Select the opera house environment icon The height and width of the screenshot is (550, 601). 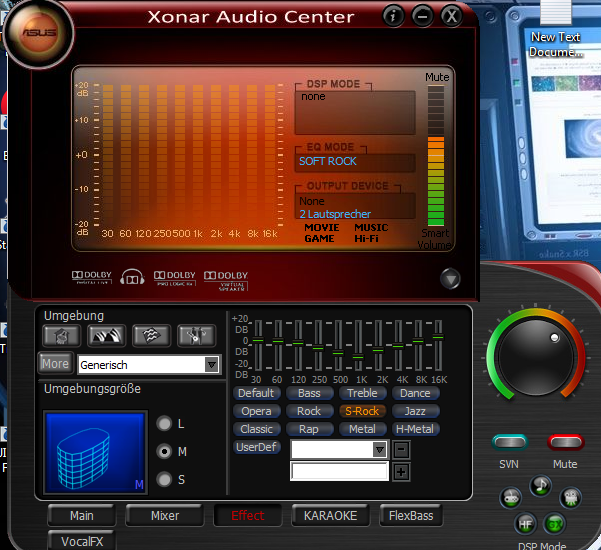pyautogui.click(x=107, y=336)
